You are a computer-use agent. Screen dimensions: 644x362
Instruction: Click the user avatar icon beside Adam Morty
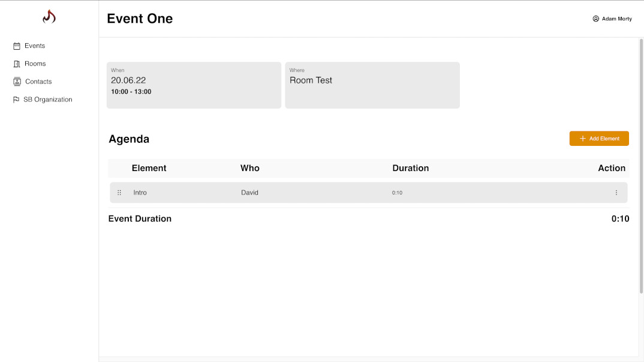(x=595, y=19)
